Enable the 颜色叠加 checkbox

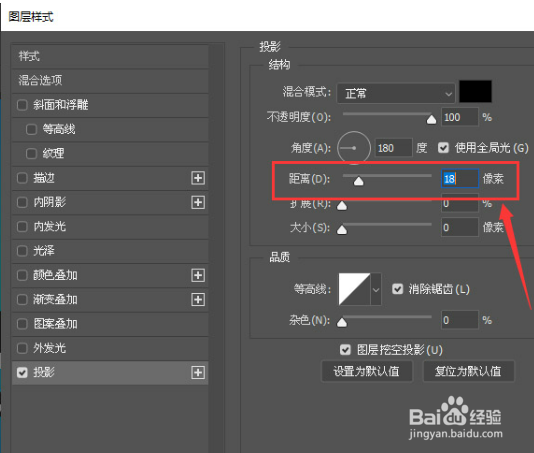point(22,275)
